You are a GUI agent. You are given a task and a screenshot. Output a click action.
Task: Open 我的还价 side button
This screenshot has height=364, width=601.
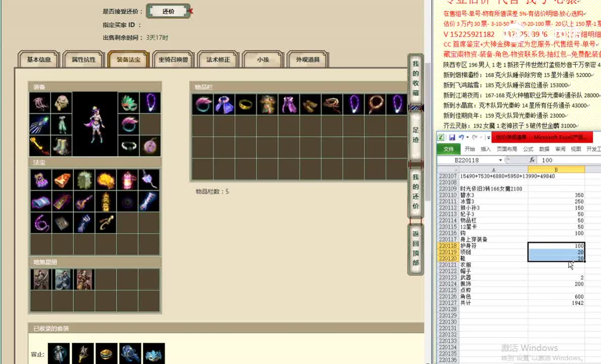click(415, 192)
